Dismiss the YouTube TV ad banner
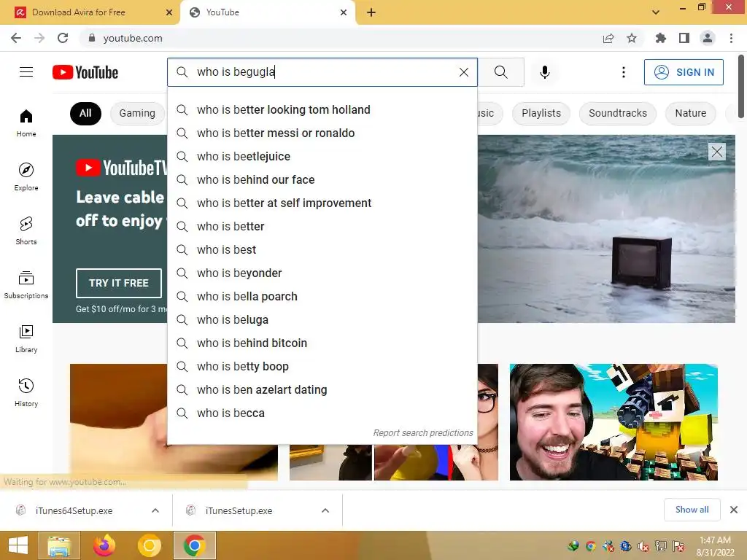Viewport: 747px width, 560px height. point(716,152)
